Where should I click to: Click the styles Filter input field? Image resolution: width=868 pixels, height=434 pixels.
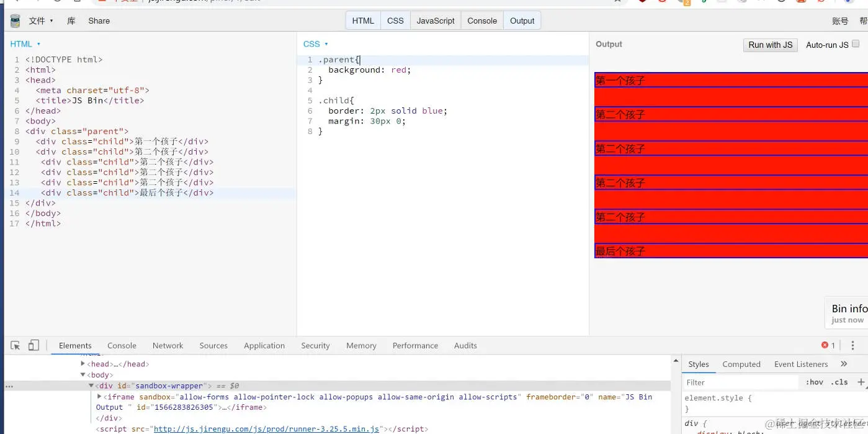pyautogui.click(x=741, y=382)
